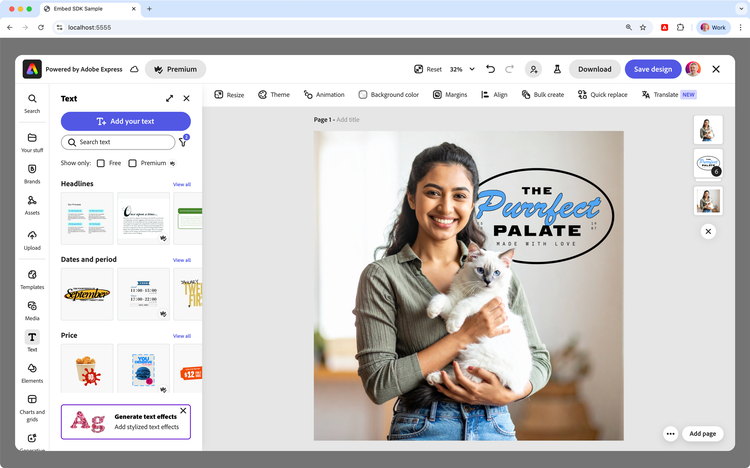The width and height of the screenshot is (750, 468).
Task: Enable the Free filter checkbox
Action: 101,163
